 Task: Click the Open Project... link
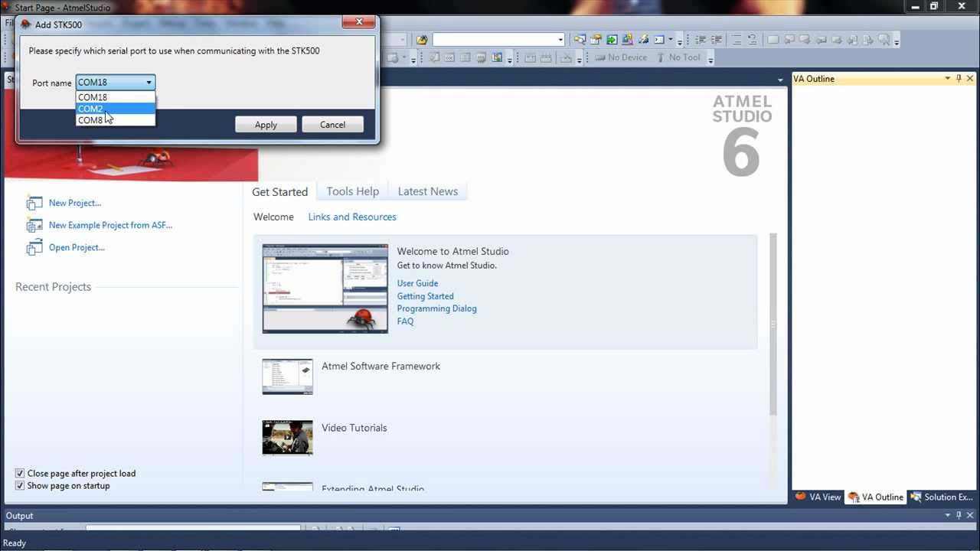pos(77,247)
